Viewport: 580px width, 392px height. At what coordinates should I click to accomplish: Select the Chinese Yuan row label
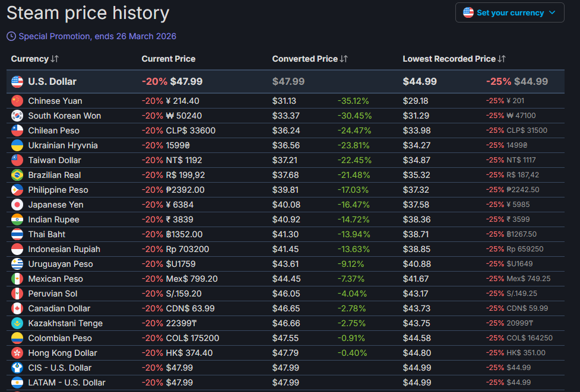coord(55,101)
